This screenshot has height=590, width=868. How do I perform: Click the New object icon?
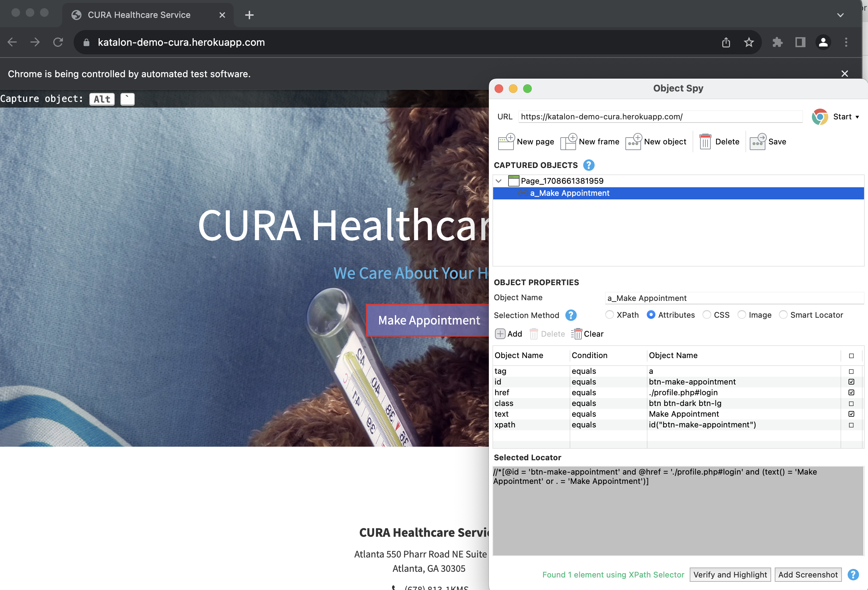click(x=634, y=142)
